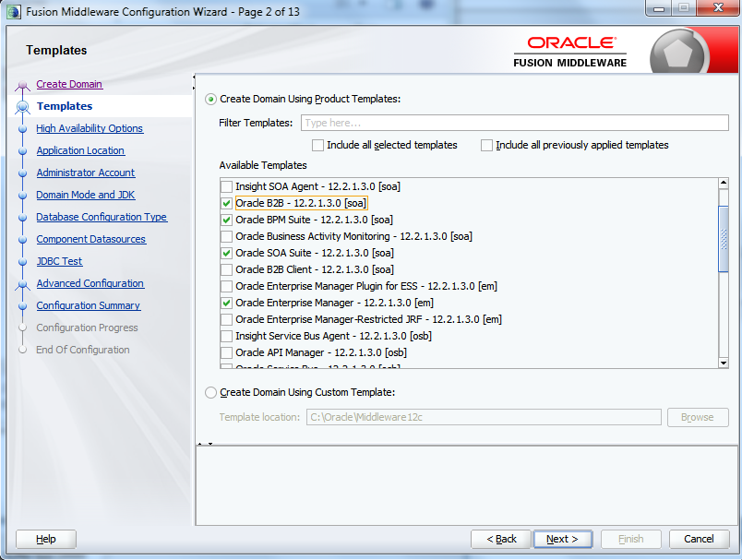Select Create Domain Using Custom Template radio
The height and width of the screenshot is (560, 742).
click(x=210, y=393)
